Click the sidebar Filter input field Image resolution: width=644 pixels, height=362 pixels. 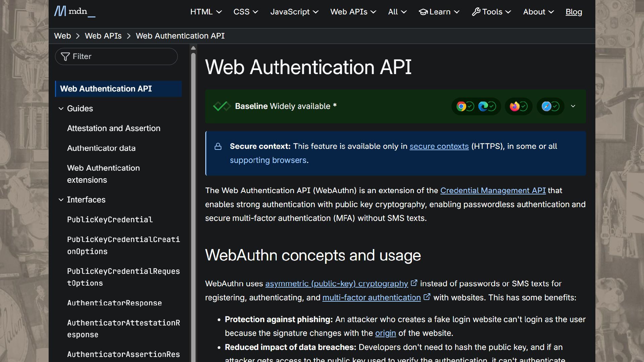tap(121, 57)
